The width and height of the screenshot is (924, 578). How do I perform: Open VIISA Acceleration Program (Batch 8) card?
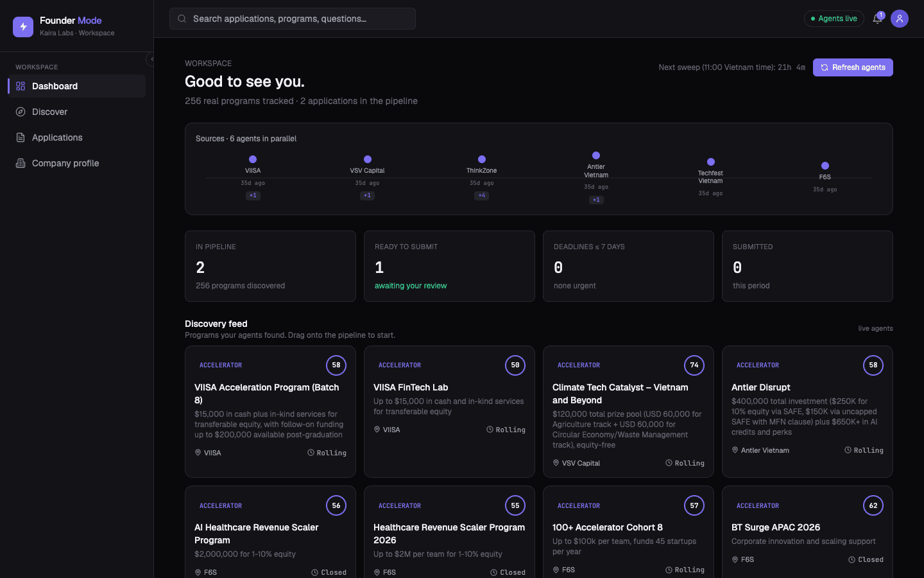(x=270, y=412)
